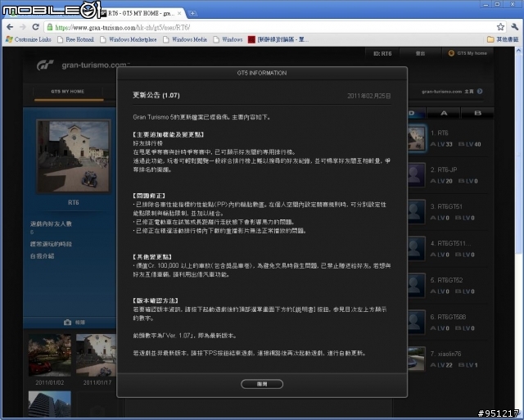Click avatar icon next to RT6-JP
This screenshot has width=524, height=420.
pos(417,175)
